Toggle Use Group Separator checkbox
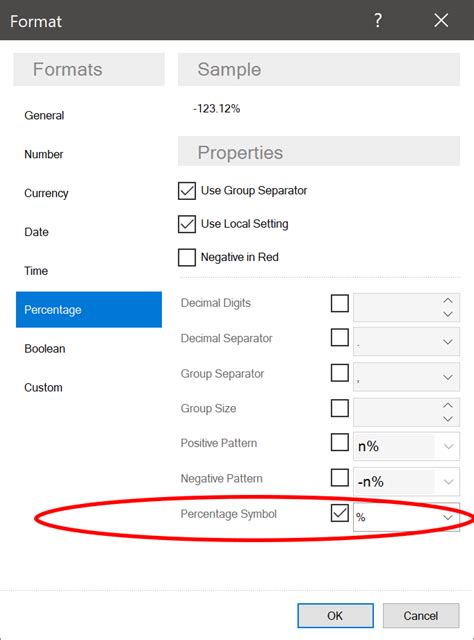Screen dimensions: 474x640 pos(187,191)
